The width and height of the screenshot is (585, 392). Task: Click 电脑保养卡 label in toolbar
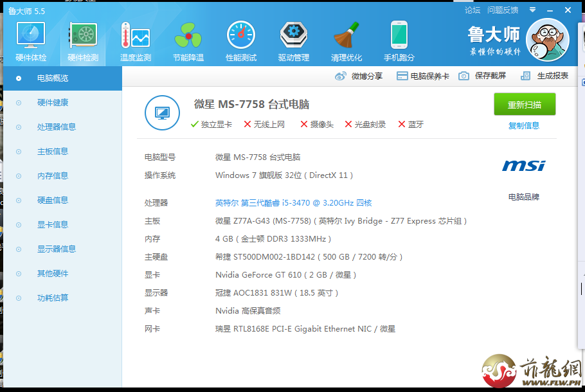430,76
